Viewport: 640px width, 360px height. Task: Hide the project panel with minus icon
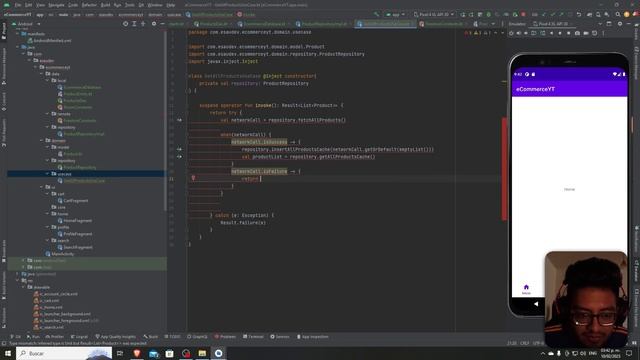point(162,24)
